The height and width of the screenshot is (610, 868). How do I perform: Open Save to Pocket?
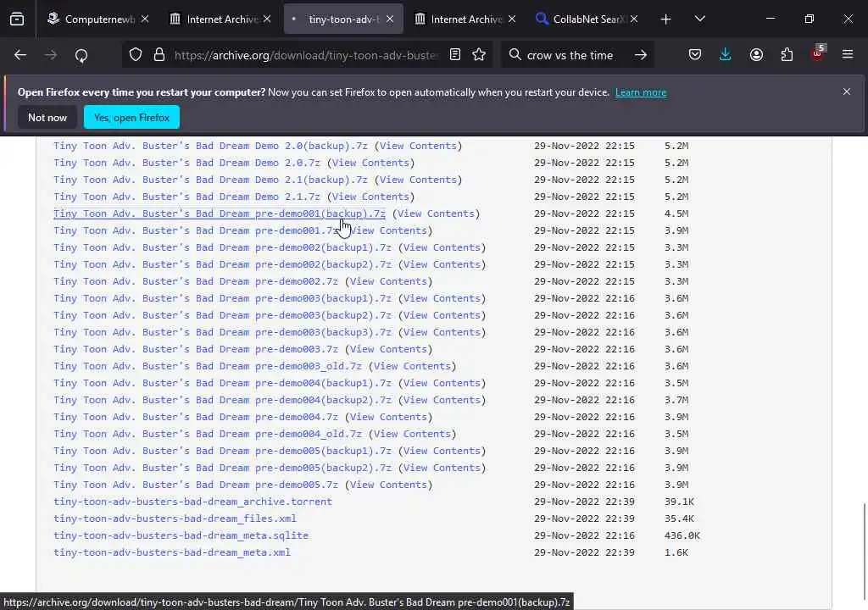coord(695,55)
